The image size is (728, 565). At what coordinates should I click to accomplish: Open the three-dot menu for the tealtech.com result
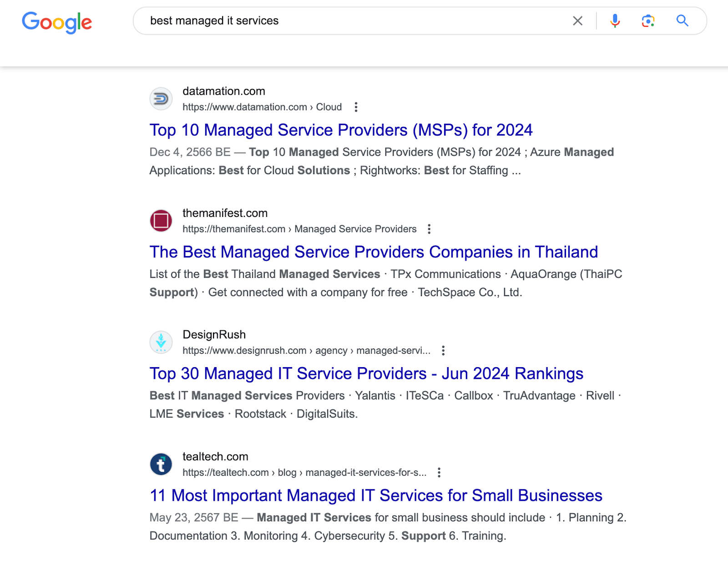(439, 472)
